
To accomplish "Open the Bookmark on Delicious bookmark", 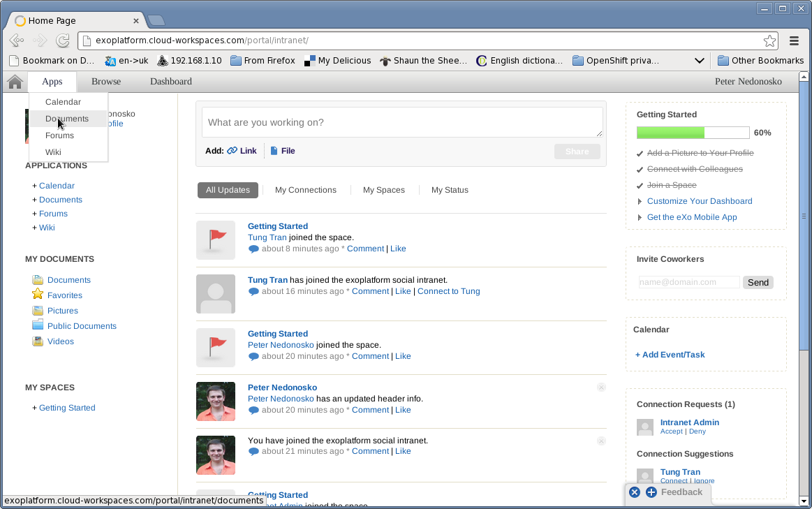I will (x=52, y=61).
